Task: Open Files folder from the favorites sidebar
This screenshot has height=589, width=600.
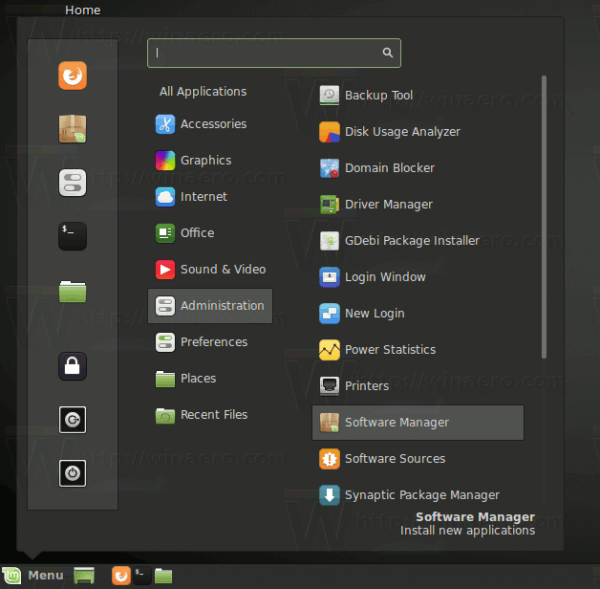Action: 72,291
